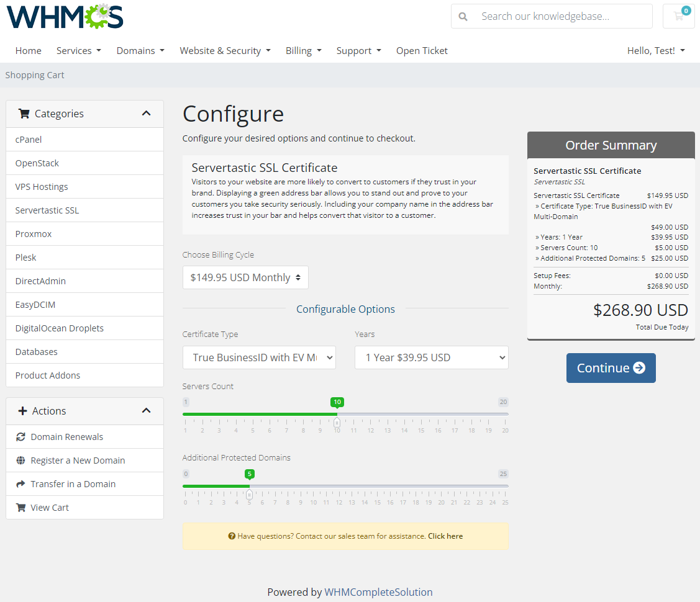The image size is (700, 602).
Task: Select Databases category
Action: (85, 353)
